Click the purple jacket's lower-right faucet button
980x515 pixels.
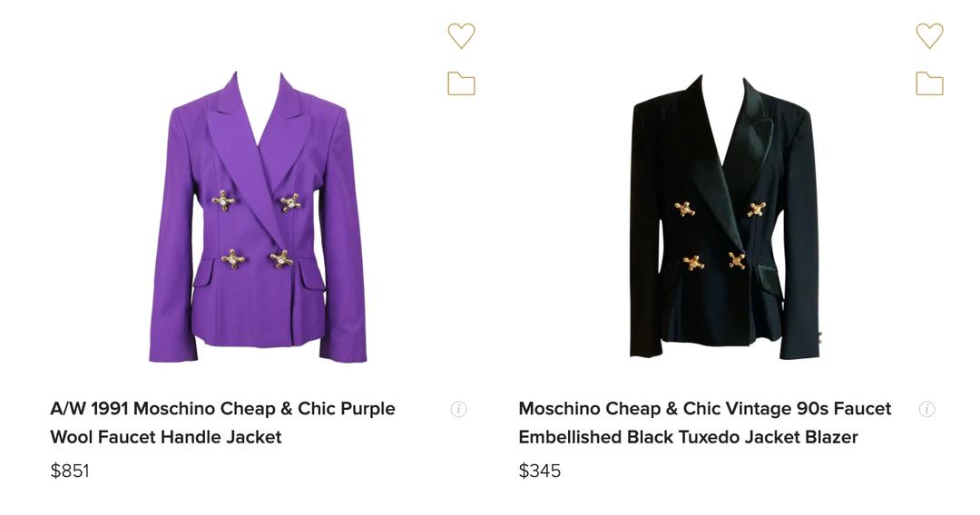pos(281,259)
